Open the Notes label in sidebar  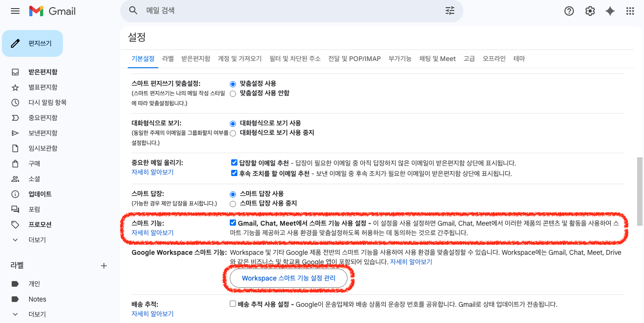click(x=37, y=299)
